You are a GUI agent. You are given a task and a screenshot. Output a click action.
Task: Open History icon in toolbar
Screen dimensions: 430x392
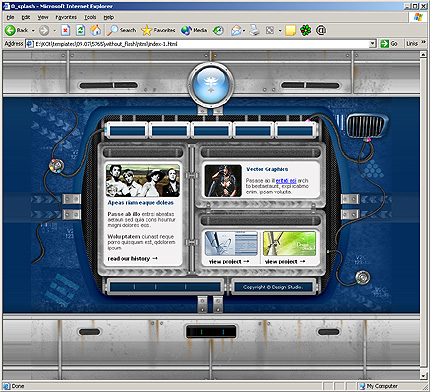pyautogui.click(x=218, y=30)
